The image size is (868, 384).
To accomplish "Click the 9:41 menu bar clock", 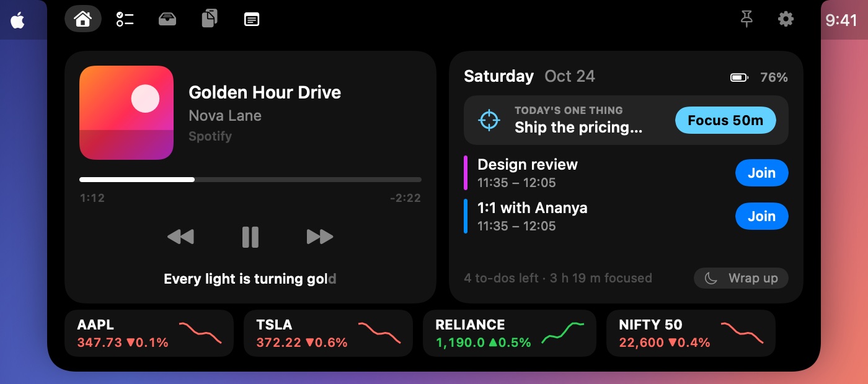I will (x=841, y=20).
